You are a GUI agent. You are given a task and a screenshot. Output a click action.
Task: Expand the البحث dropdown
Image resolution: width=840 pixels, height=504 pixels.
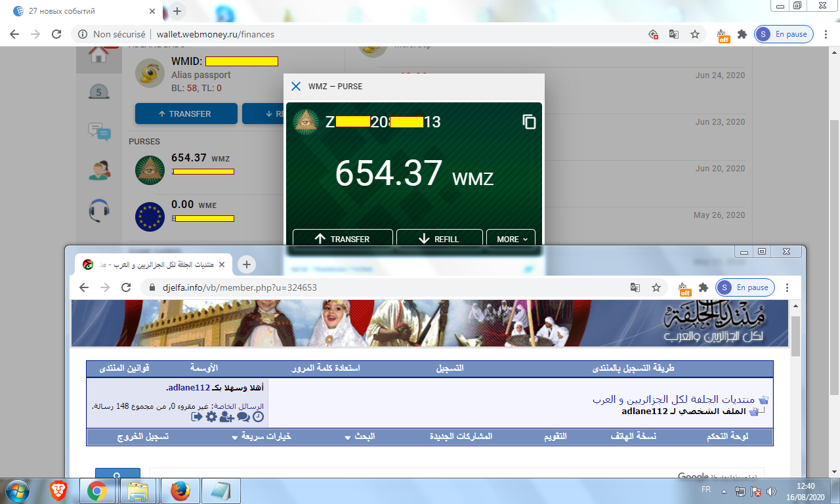(360, 436)
